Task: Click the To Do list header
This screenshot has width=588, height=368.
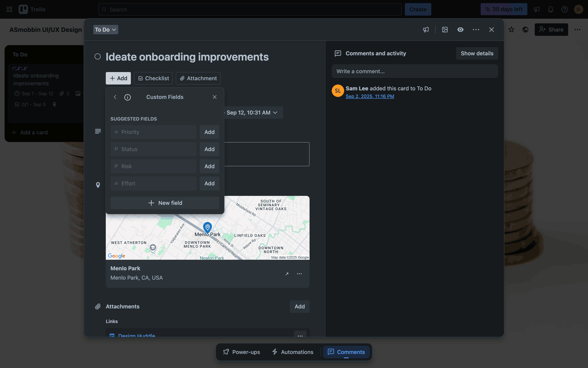Action: (20, 55)
